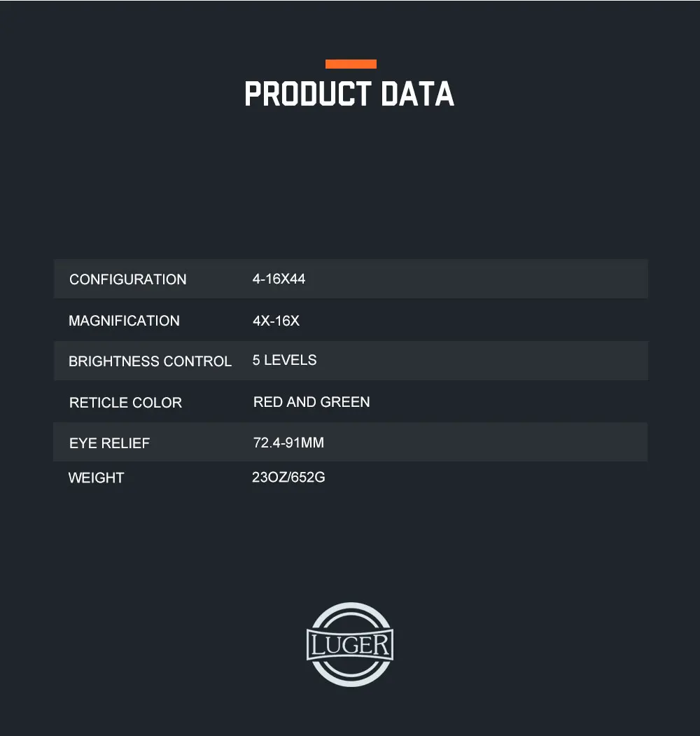
Task: Click the 72.4-91MM eye relief value
Action: [x=288, y=443]
